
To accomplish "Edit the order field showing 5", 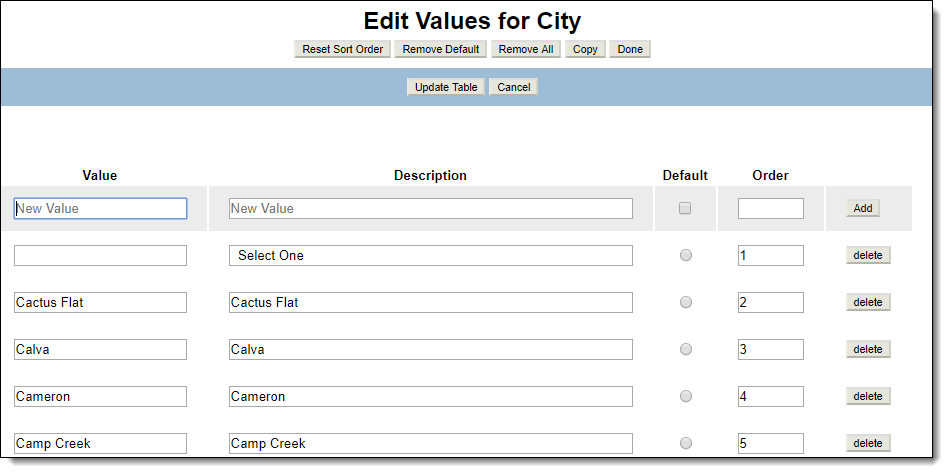I will [x=771, y=443].
